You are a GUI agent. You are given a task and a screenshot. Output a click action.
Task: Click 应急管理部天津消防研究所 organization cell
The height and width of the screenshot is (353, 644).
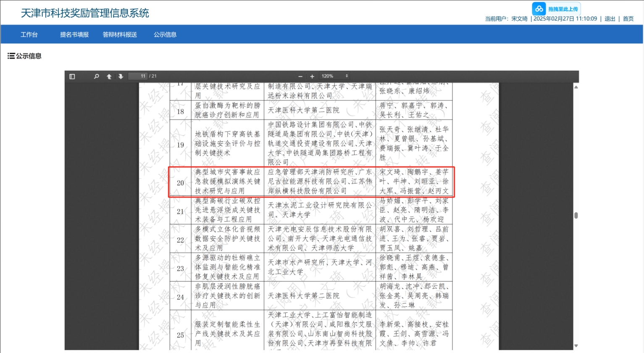coord(320,182)
